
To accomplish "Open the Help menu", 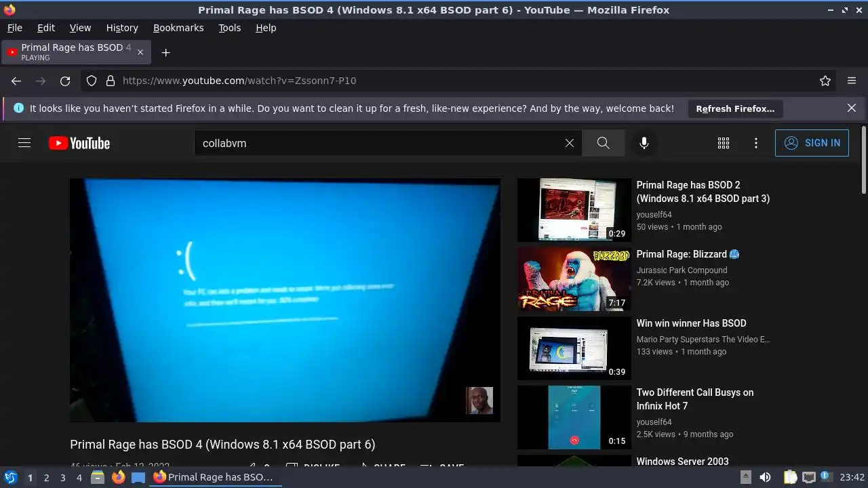I will pos(266,28).
